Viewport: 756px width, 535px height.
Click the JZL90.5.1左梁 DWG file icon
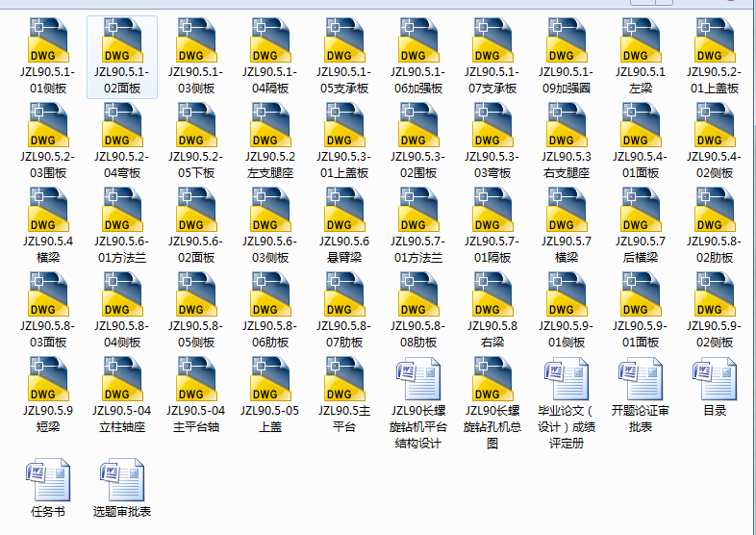[x=641, y=40]
